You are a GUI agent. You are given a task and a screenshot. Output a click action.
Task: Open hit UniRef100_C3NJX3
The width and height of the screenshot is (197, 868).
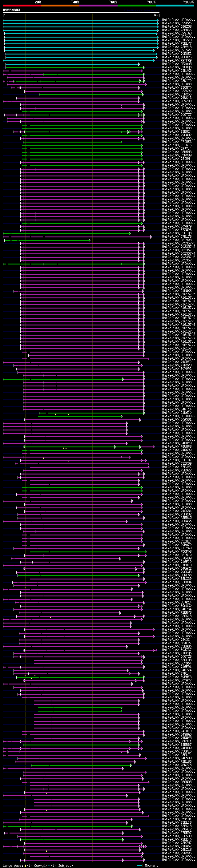pos(177,71)
